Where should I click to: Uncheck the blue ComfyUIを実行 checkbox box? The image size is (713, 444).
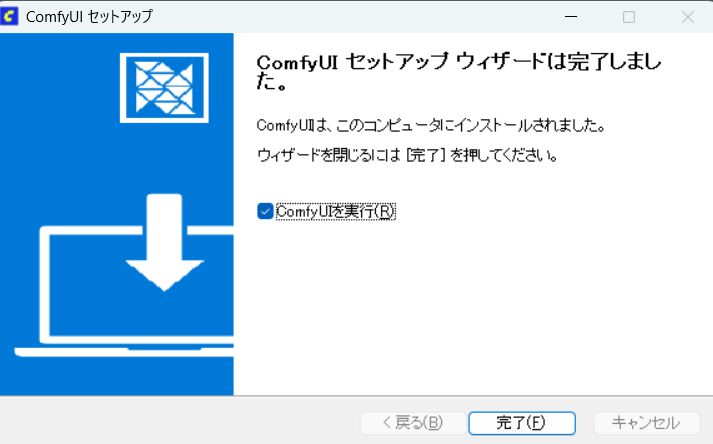[265, 211]
